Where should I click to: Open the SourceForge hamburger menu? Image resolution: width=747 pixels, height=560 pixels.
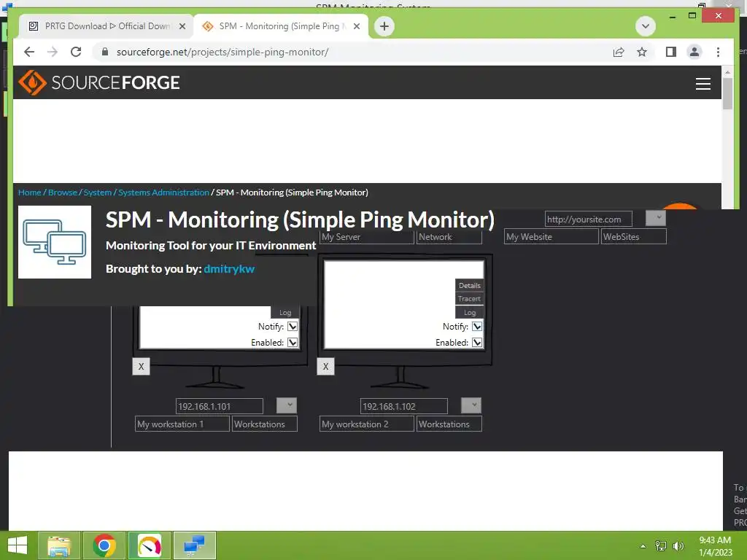pyautogui.click(x=703, y=83)
